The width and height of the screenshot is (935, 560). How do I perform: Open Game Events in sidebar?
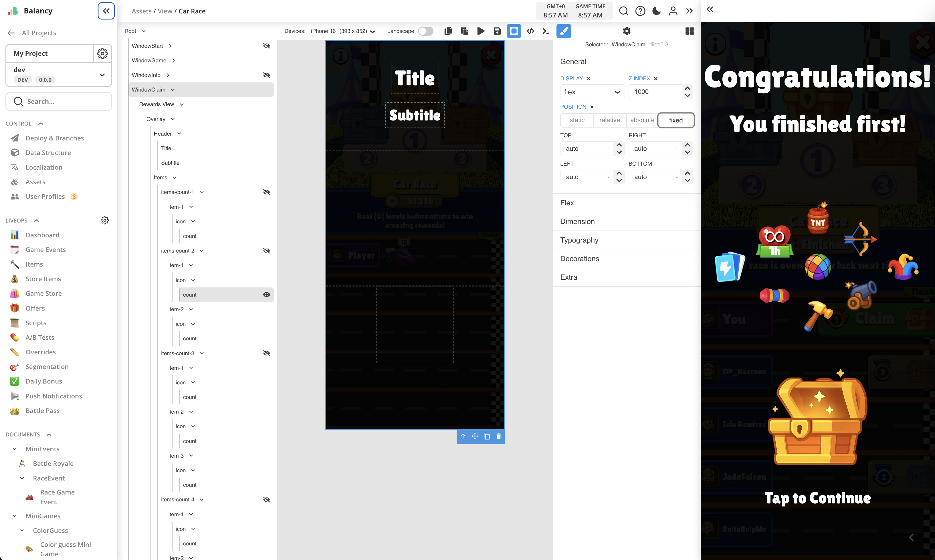click(45, 249)
